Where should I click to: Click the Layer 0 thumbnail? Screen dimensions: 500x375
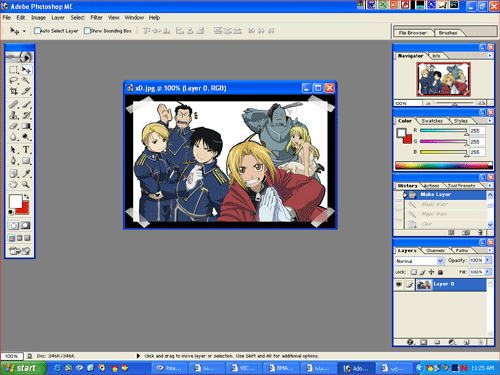(424, 284)
